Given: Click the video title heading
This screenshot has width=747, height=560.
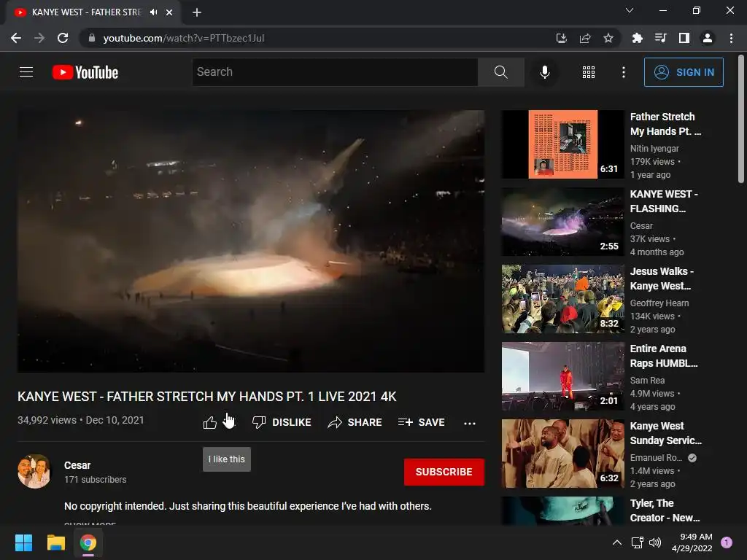Looking at the screenshot, I should click(206, 397).
